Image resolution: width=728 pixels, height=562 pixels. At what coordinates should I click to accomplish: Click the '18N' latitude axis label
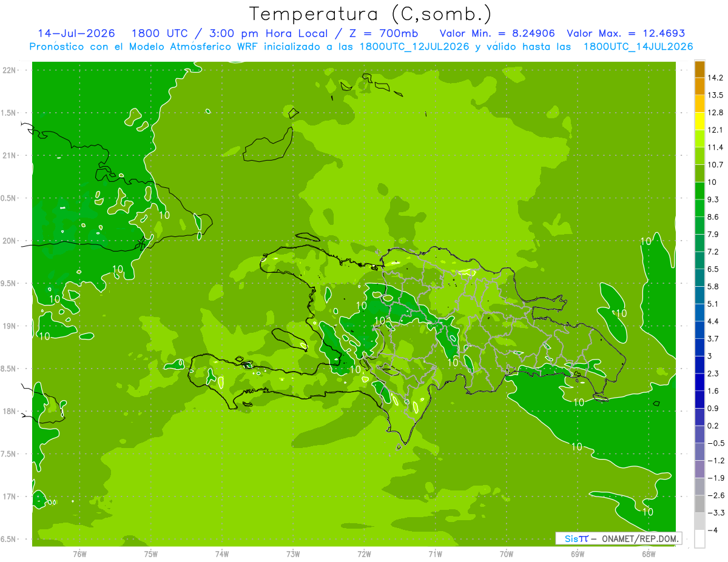pos(10,412)
